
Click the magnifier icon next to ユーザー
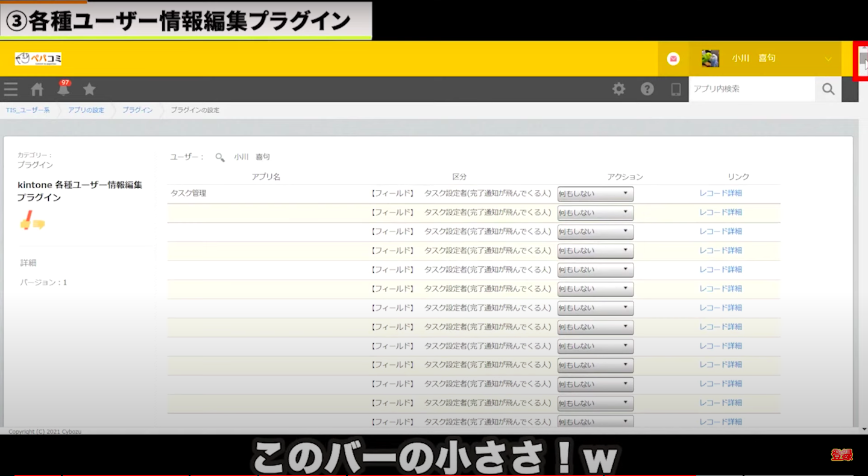[220, 157]
